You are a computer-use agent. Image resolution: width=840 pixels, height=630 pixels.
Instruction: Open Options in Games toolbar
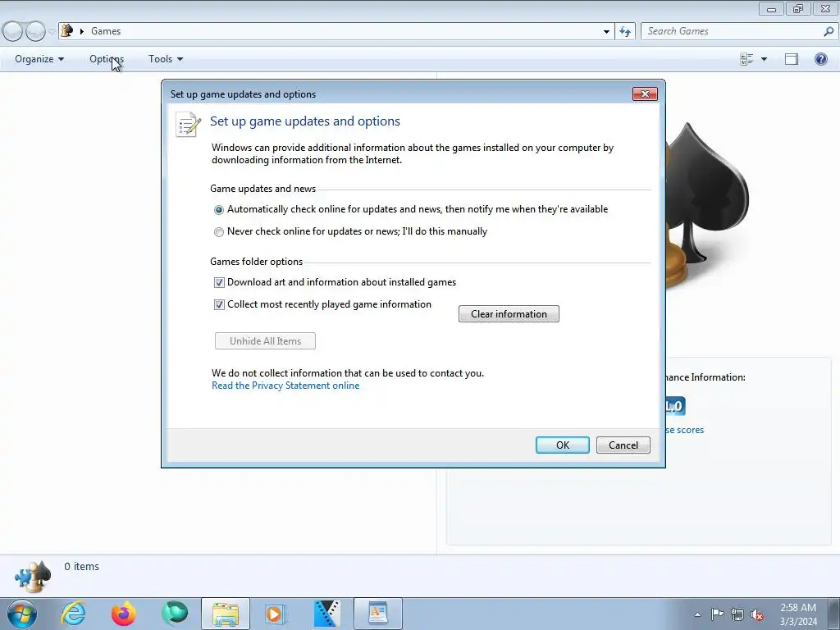(x=107, y=59)
